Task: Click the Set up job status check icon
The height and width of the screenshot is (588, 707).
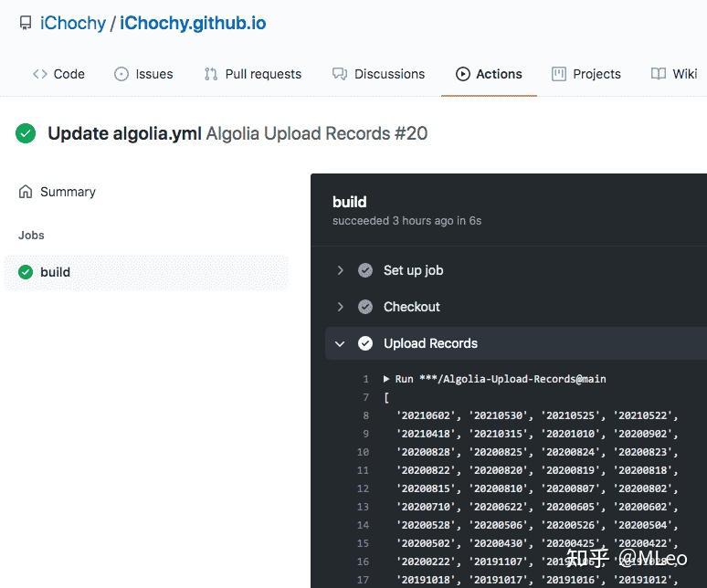Action: [x=365, y=270]
